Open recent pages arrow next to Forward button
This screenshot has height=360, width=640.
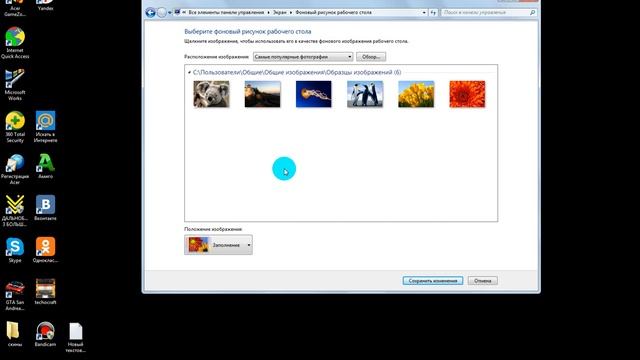[x=170, y=13]
